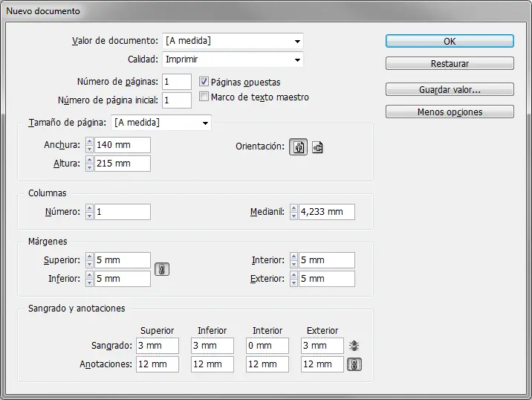Click the Número de páginas field

[x=177, y=82]
